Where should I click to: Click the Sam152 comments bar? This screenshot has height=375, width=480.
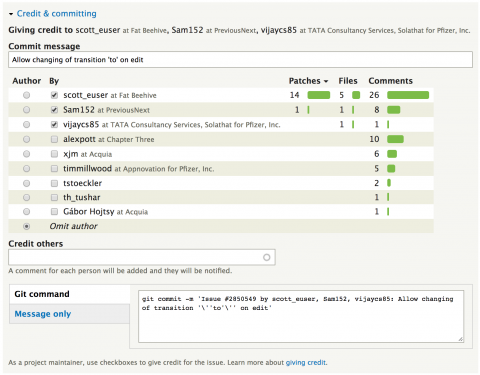[394, 110]
